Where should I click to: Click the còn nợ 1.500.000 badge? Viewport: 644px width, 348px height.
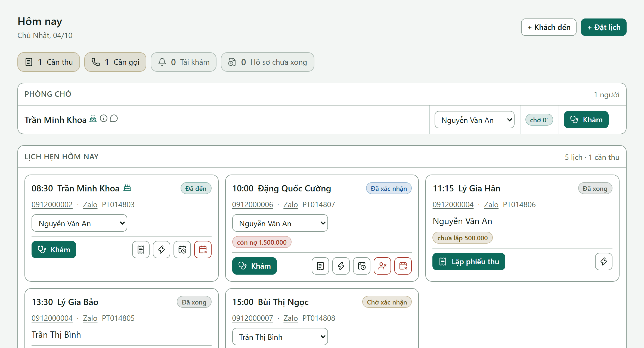tap(262, 242)
